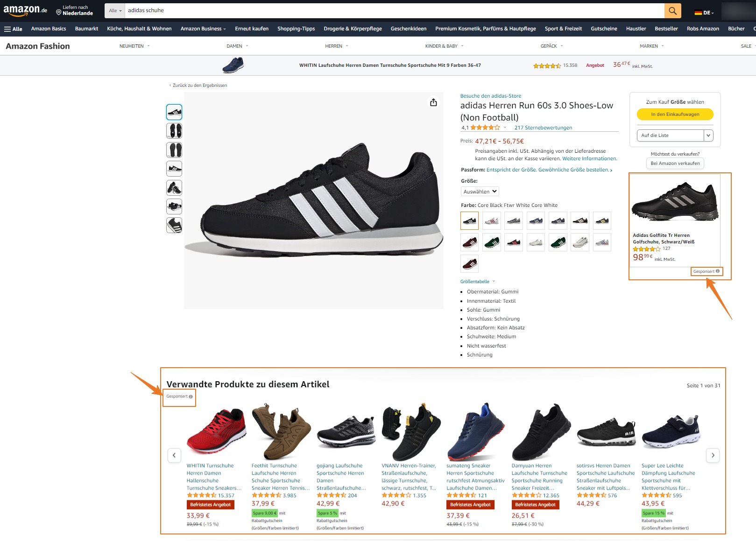The width and height of the screenshot is (756, 541).
Task: Click the search input field
Action: tap(395, 10)
